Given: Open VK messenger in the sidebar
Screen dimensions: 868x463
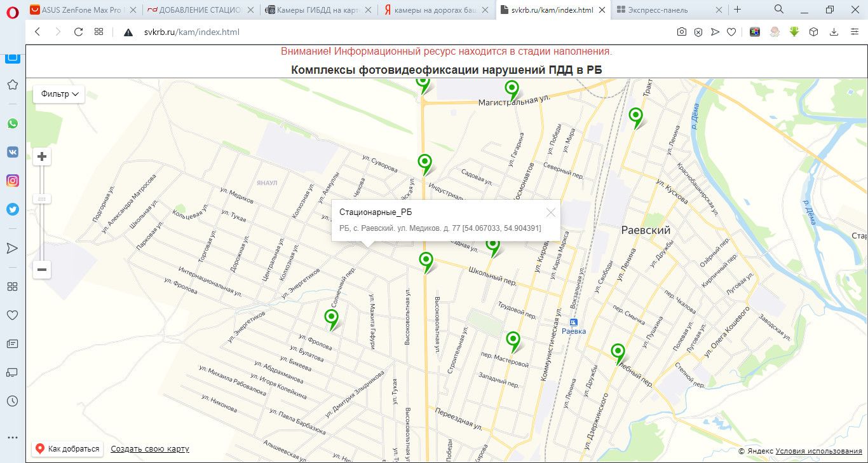Looking at the screenshot, I should (13, 152).
